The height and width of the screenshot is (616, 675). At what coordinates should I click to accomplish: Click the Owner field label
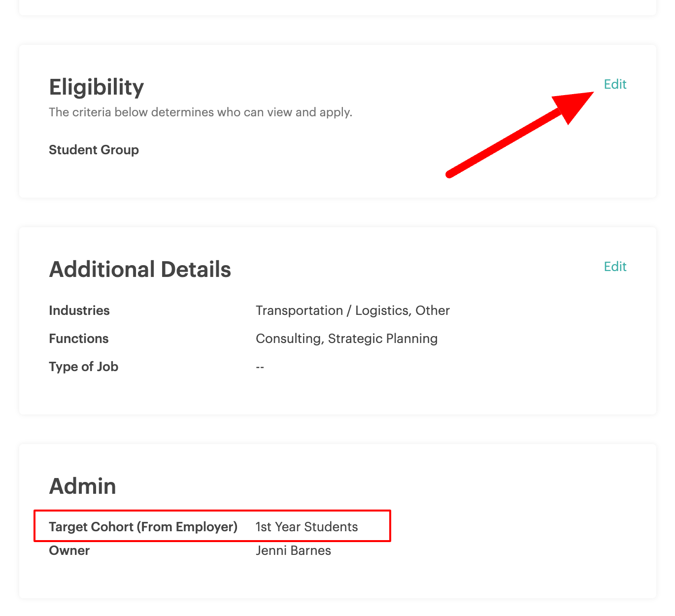click(x=69, y=550)
